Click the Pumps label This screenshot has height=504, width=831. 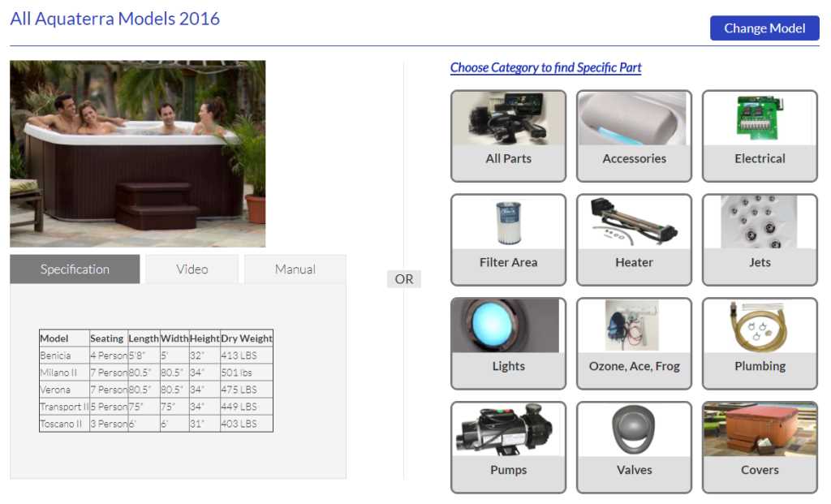[x=508, y=470]
